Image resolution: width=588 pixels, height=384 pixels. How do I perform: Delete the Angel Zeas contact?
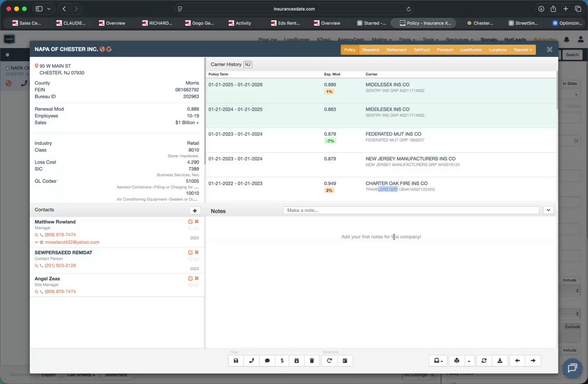(197, 279)
